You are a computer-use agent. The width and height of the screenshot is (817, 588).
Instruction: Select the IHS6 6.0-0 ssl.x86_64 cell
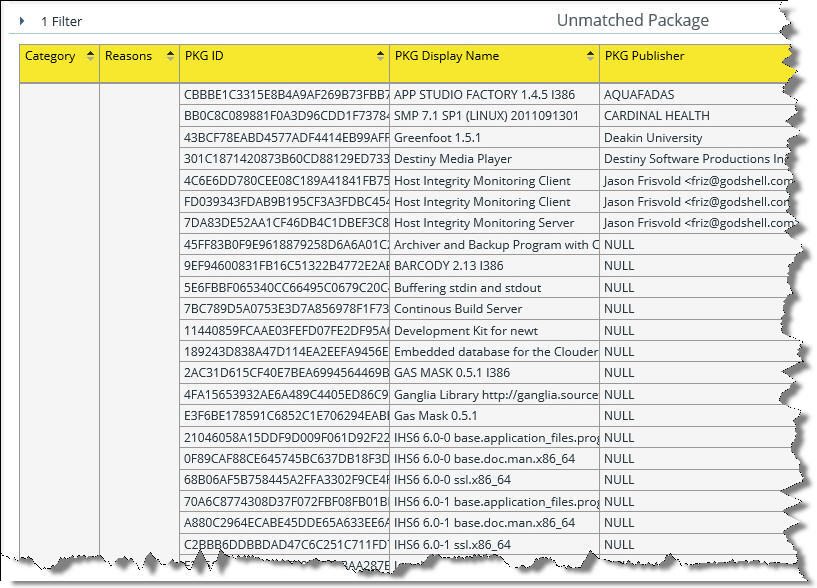point(494,480)
